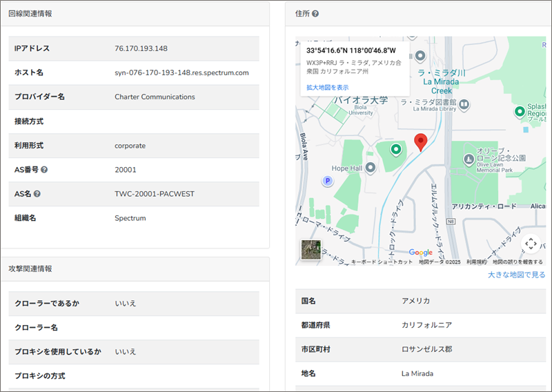The width and height of the screenshot is (552, 392).
Task: Click the Olive Lawn Memorial Park marker
Action: pos(469,159)
